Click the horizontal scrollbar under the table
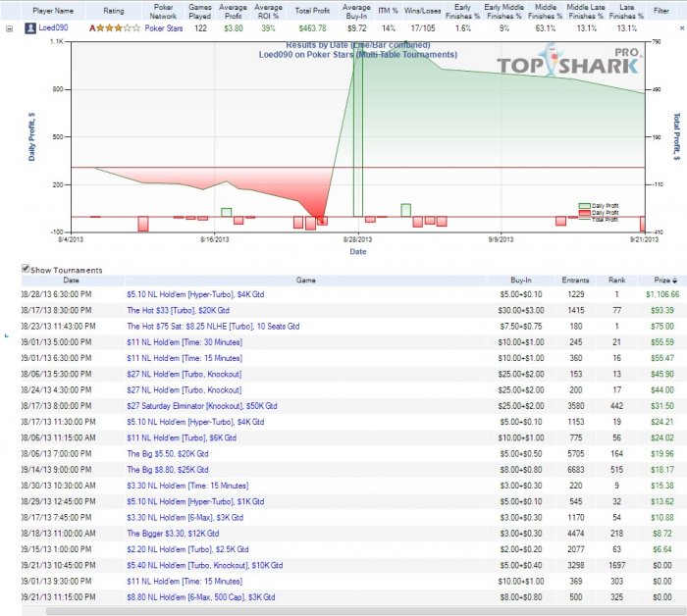Image resolution: width=687 pixels, height=616 pixels. coord(364,611)
